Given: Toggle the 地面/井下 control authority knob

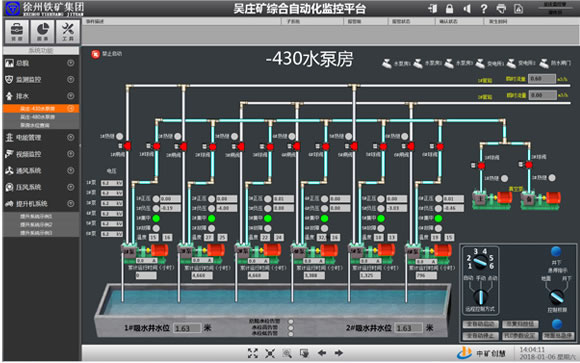Looking at the screenshot, I should point(556,297).
